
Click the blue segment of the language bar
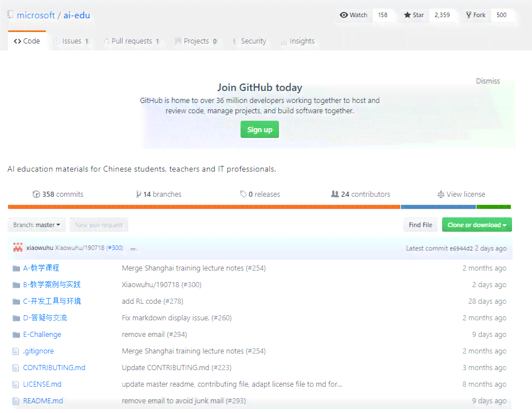pos(438,206)
